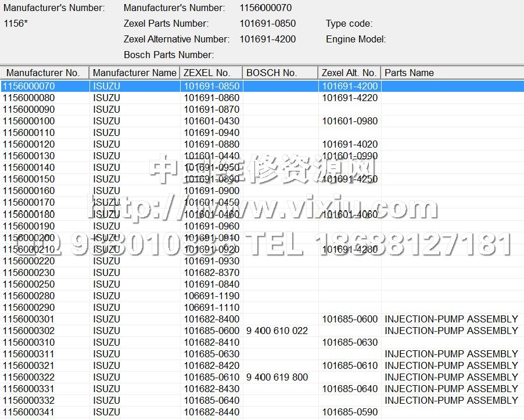This screenshot has height=420, width=524.
Task: Click the Parts Name column header
Action: (452, 73)
